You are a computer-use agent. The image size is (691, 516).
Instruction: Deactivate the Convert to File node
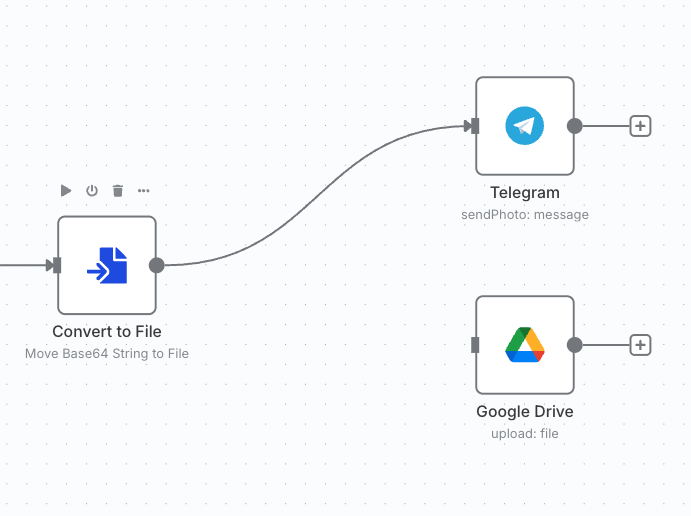[x=92, y=191]
